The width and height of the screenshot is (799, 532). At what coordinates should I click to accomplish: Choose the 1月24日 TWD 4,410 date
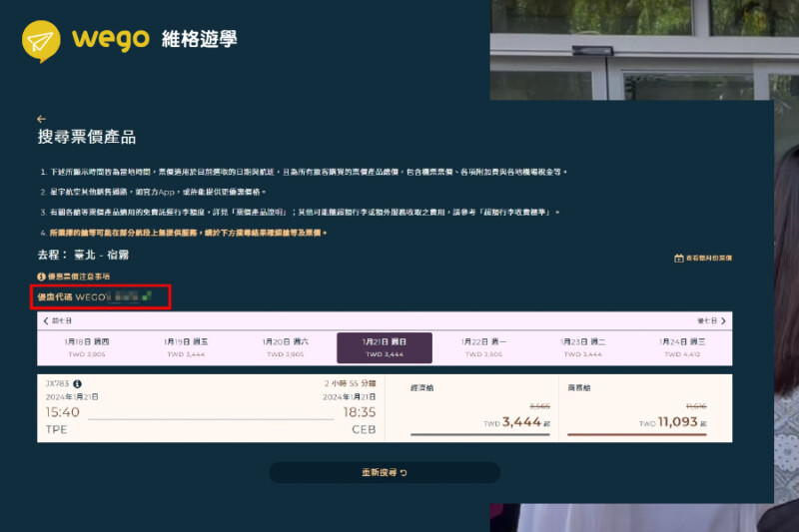tap(682, 347)
